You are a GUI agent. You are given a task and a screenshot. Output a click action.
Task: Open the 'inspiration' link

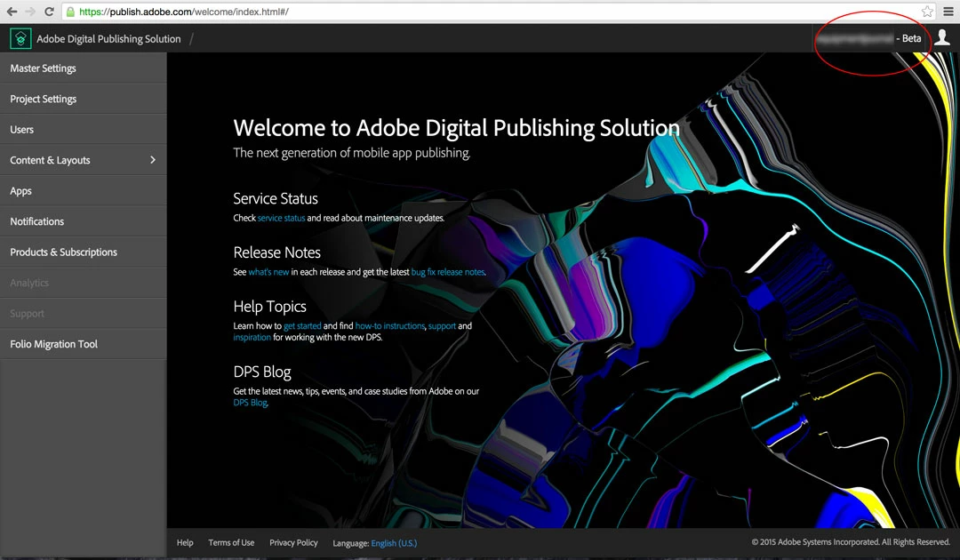[x=252, y=337]
